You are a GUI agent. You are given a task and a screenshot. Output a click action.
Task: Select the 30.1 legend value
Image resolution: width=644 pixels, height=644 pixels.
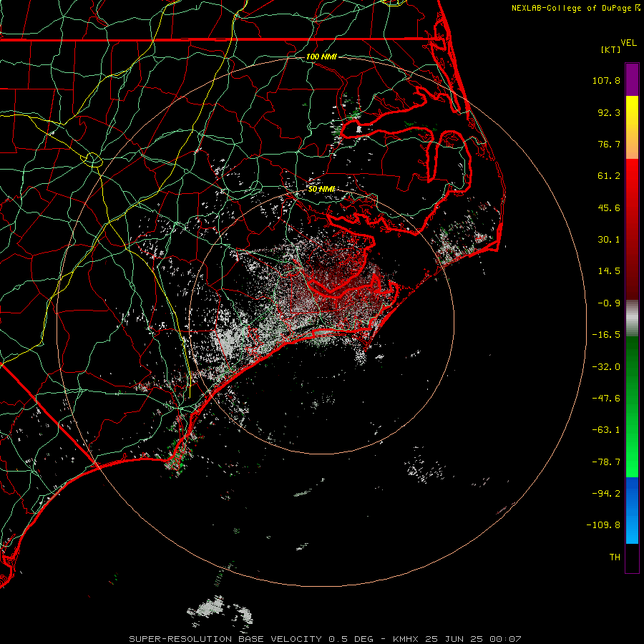point(609,240)
